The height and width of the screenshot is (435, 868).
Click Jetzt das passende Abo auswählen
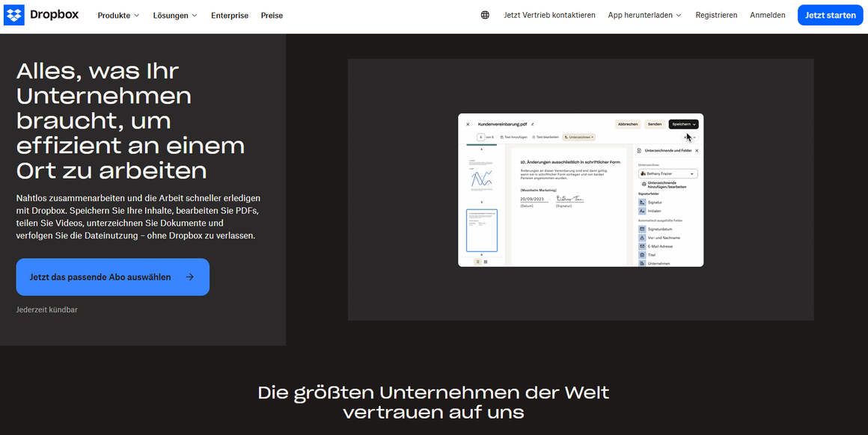pos(112,277)
